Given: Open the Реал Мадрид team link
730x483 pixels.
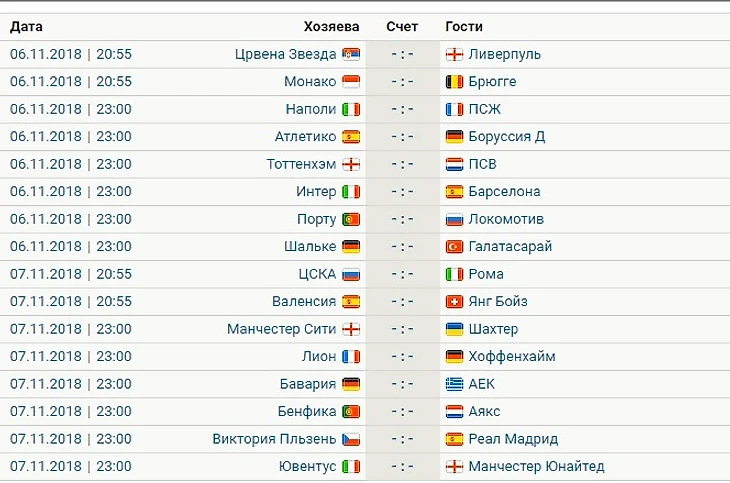Looking at the screenshot, I should (x=513, y=439).
